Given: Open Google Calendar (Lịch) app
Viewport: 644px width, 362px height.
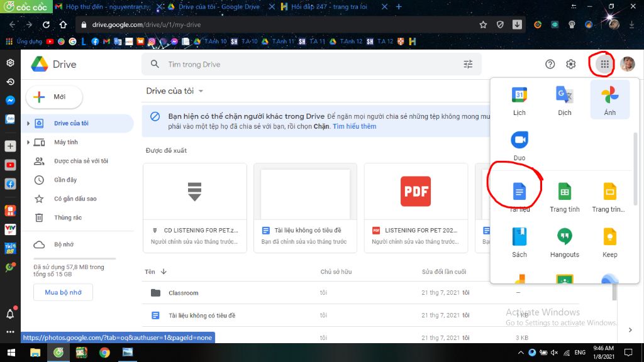Looking at the screenshot, I should click(x=519, y=101).
